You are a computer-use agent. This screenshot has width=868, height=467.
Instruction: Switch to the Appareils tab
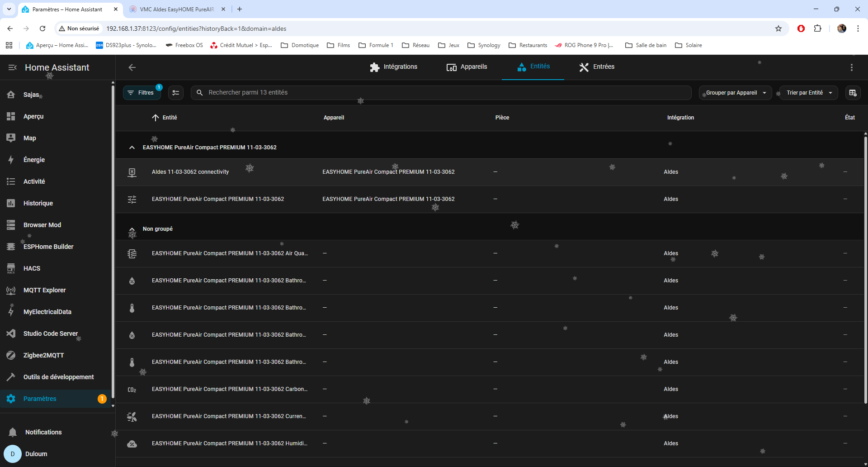[467, 67]
